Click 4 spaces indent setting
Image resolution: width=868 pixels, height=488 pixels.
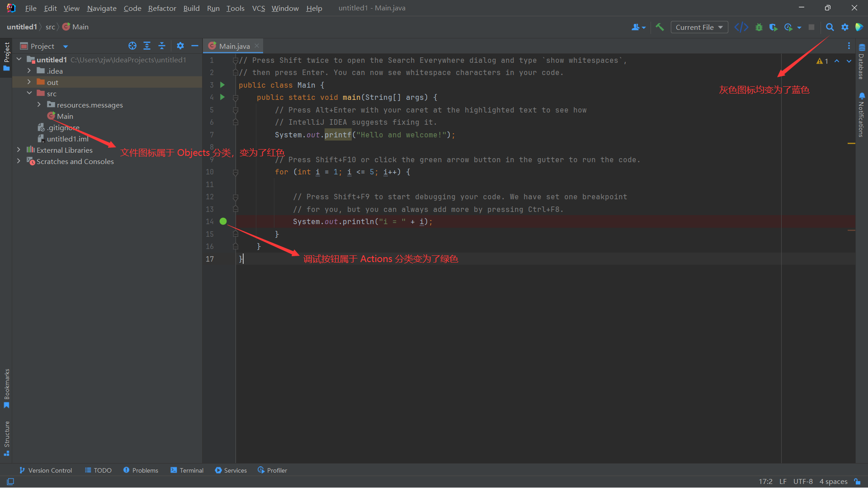(833, 482)
